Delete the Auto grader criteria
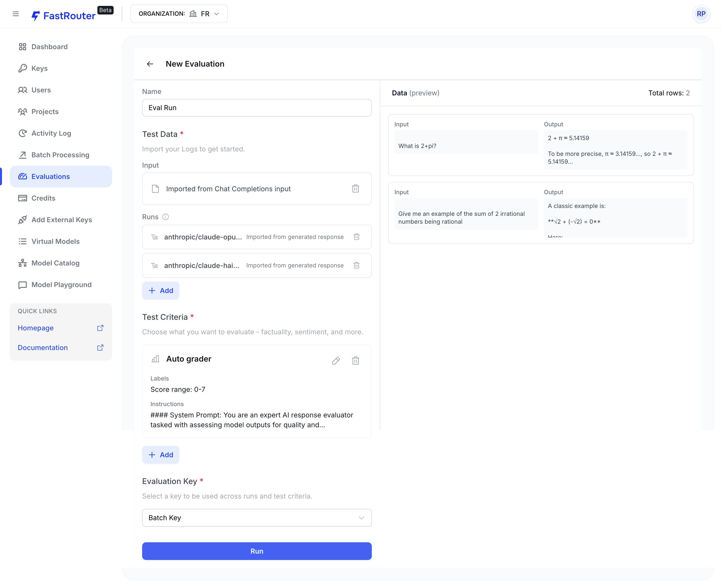 (x=355, y=360)
